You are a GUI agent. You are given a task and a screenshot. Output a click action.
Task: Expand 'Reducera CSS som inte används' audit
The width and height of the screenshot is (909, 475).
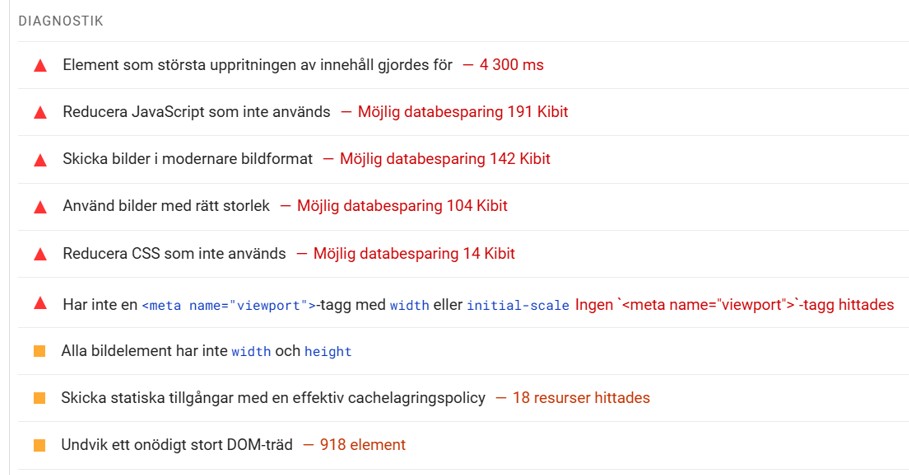pos(463,253)
